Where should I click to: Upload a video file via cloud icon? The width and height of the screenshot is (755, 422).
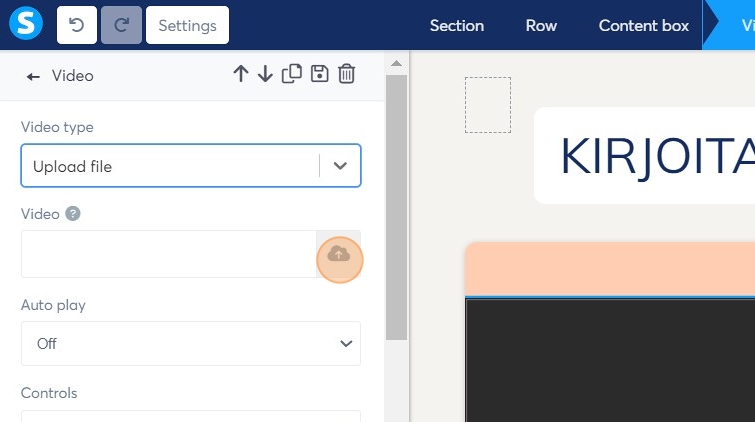point(338,254)
